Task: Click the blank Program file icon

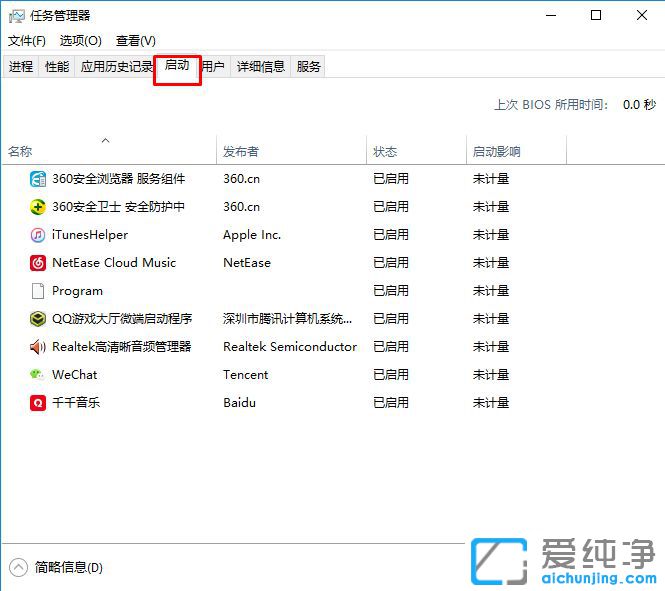Action: click(38, 291)
